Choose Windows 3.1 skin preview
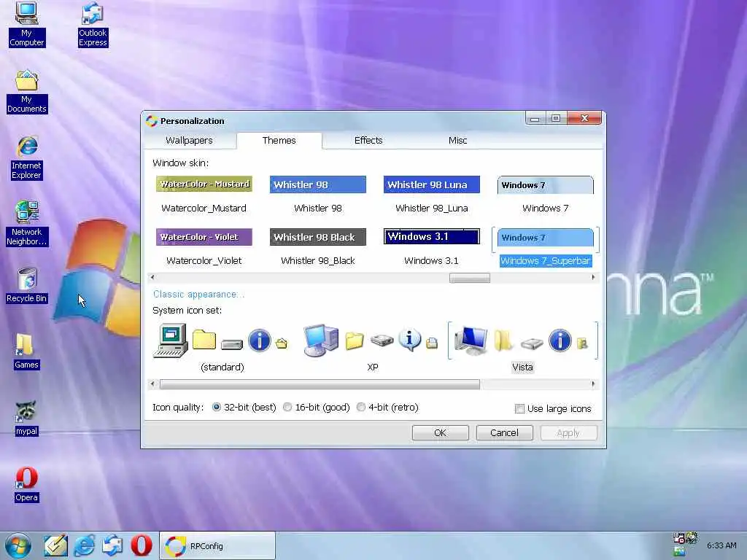Screen dimensions: 747x560 [432, 237]
